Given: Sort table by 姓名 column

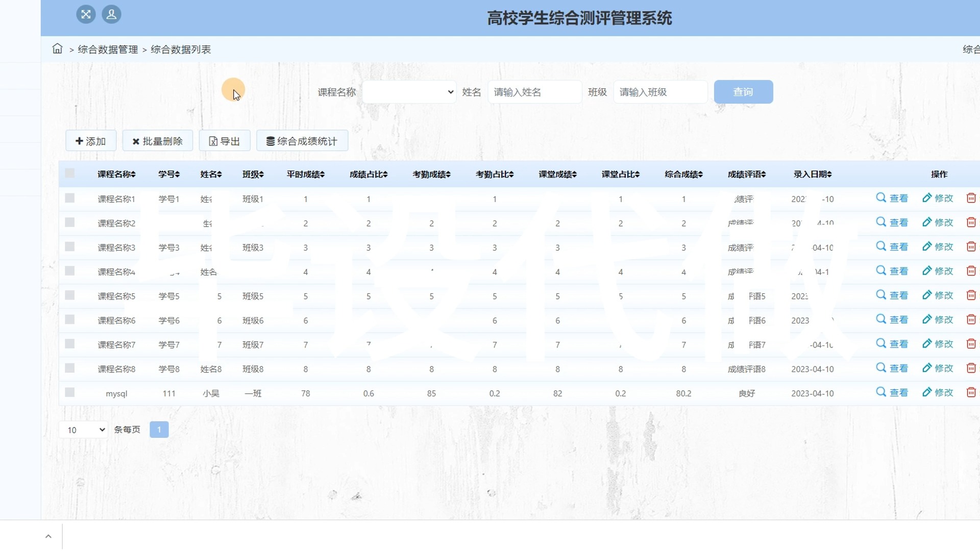Looking at the screenshot, I should tap(211, 174).
